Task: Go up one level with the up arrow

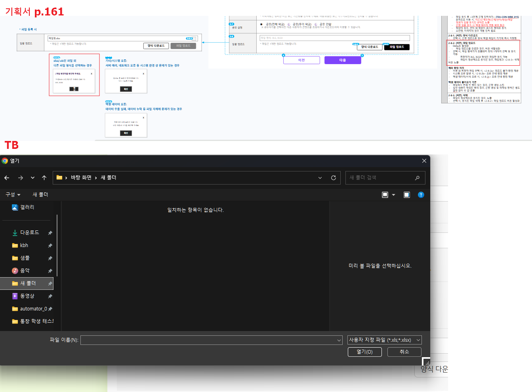Action: pos(44,178)
